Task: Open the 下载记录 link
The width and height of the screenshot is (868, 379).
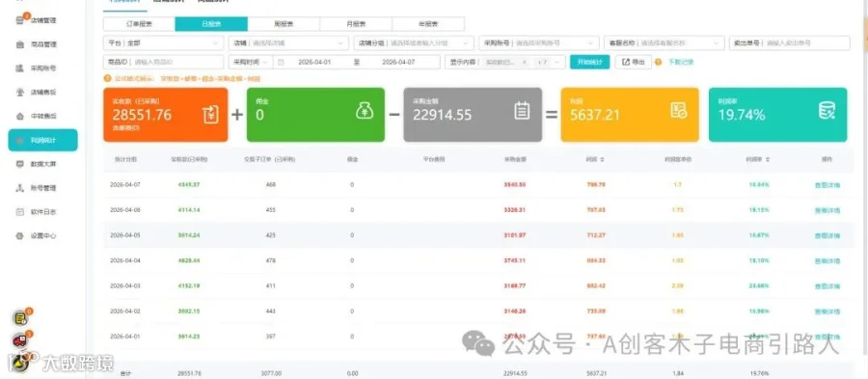Action: pyautogui.click(x=681, y=62)
